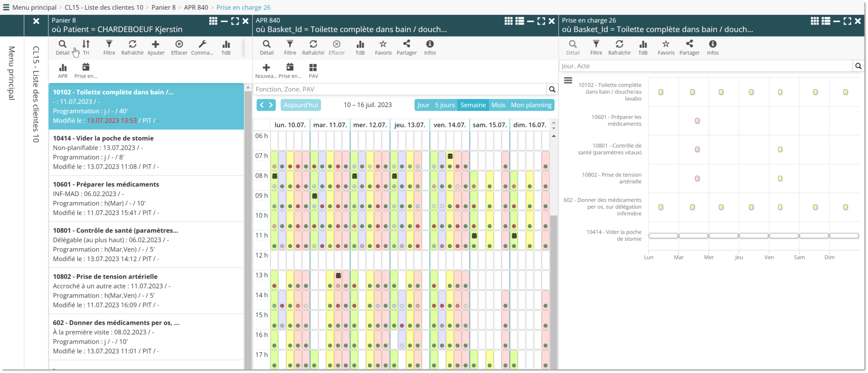Click the Aujourd'hui button

pyautogui.click(x=301, y=105)
